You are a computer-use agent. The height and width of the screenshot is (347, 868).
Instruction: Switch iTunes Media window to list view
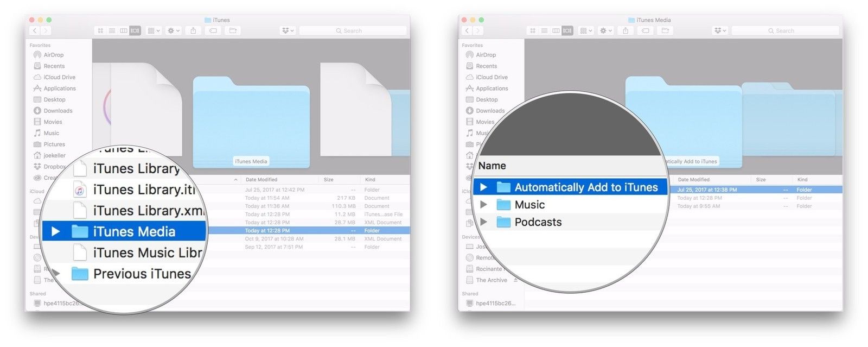(x=544, y=31)
